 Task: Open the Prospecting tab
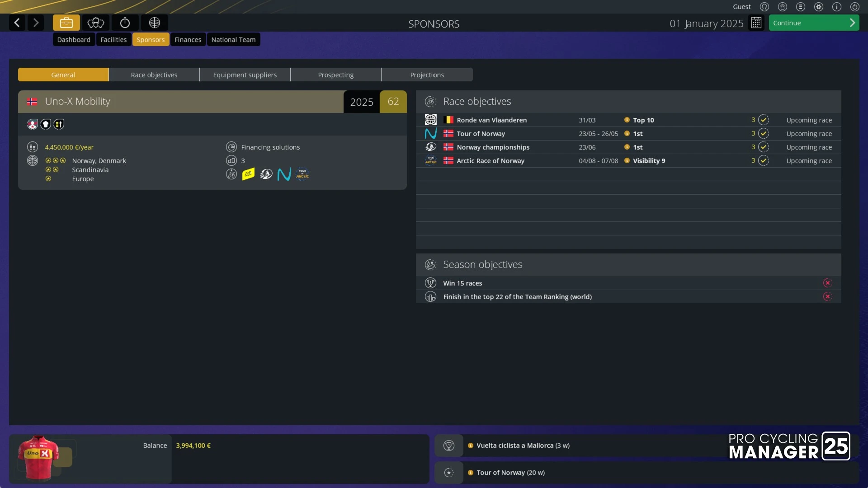click(x=336, y=75)
